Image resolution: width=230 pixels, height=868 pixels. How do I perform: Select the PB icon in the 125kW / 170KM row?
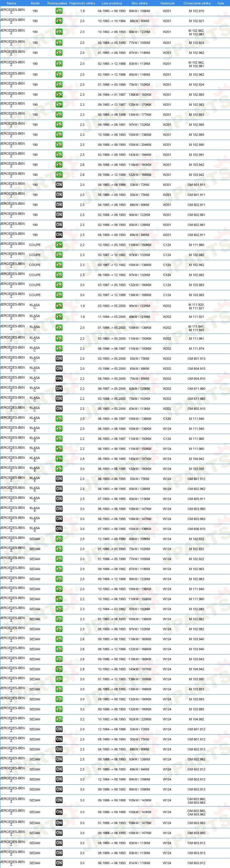coord(59,105)
